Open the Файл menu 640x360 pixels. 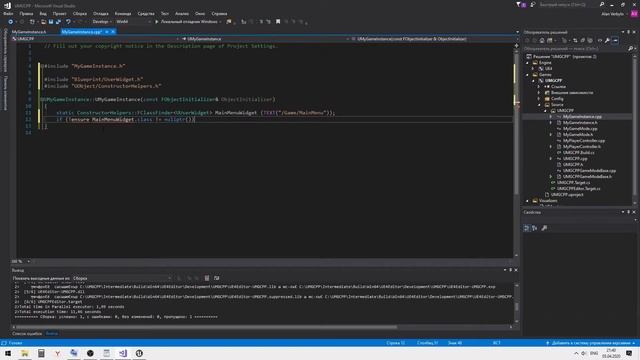point(8,13)
